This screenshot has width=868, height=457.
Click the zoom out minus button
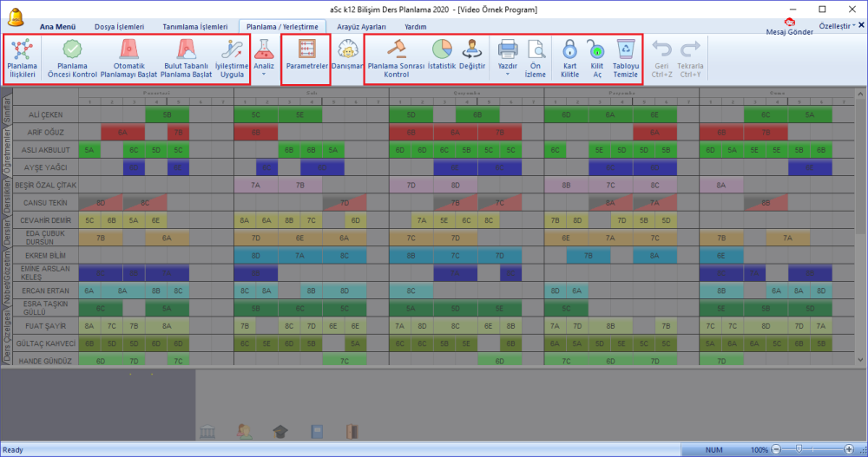click(776, 449)
